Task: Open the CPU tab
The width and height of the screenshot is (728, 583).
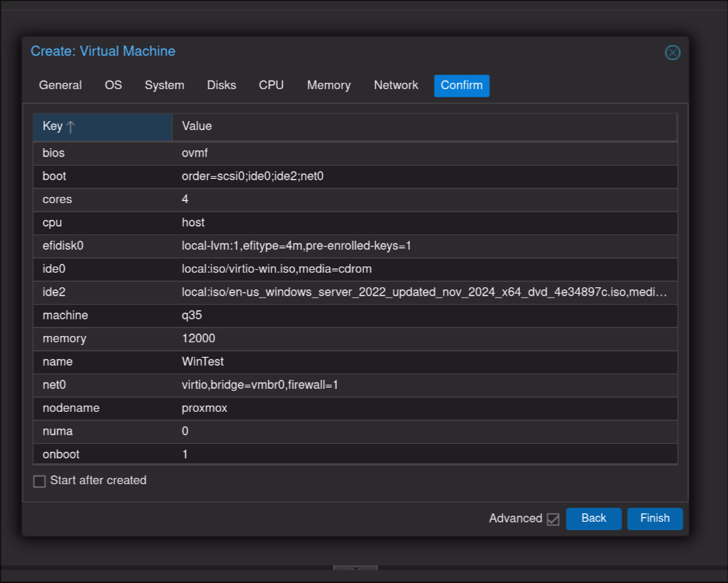Action: point(271,86)
